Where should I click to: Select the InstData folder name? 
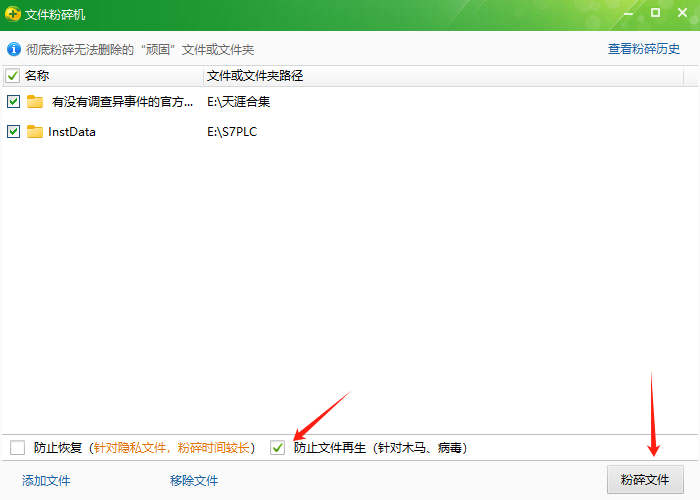72,132
